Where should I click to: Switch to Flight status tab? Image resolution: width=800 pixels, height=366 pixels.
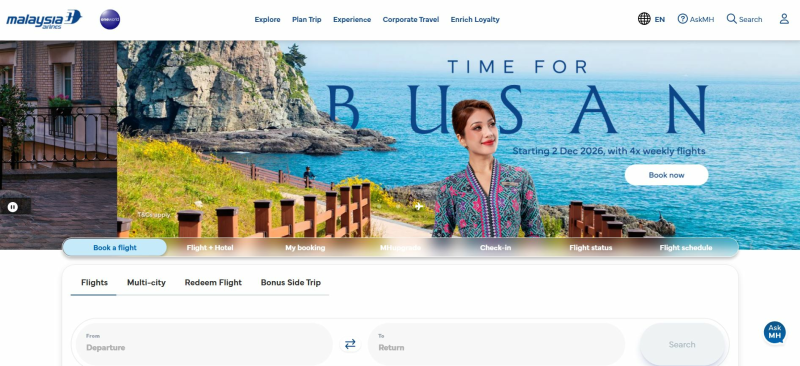pyautogui.click(x=591, y=248)
